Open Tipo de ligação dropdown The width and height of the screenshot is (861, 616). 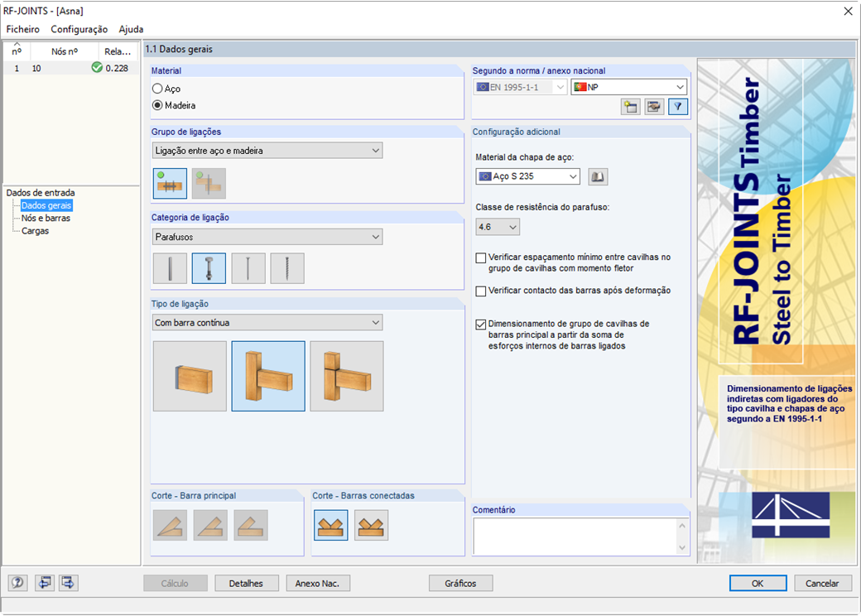click(267, 323)
